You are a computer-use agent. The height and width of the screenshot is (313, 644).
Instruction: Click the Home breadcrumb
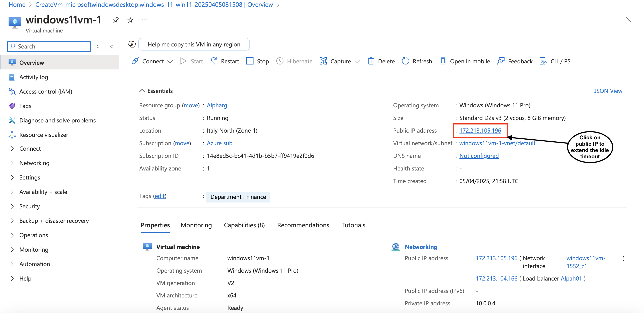[17, 5]
